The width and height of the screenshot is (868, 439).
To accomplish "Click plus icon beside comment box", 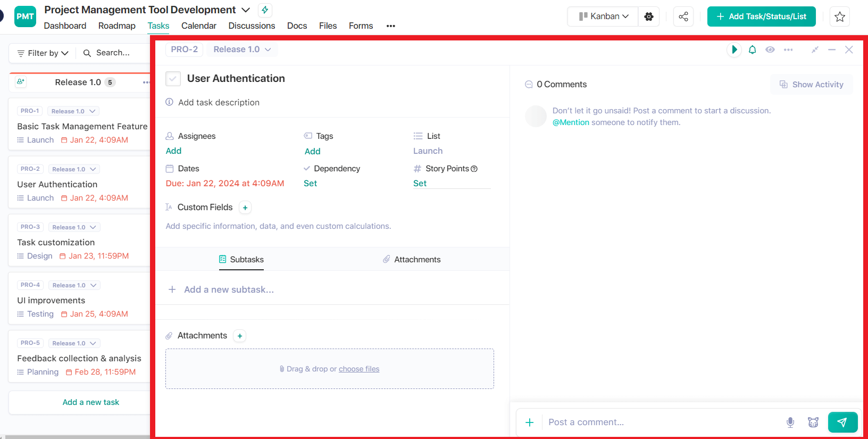I will click(530, 423).
